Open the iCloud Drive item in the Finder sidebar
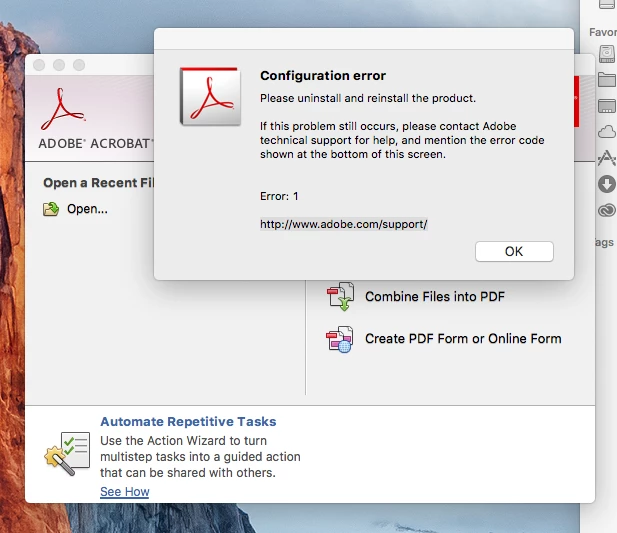Viewport: 617px width, 533px height. 607,132
